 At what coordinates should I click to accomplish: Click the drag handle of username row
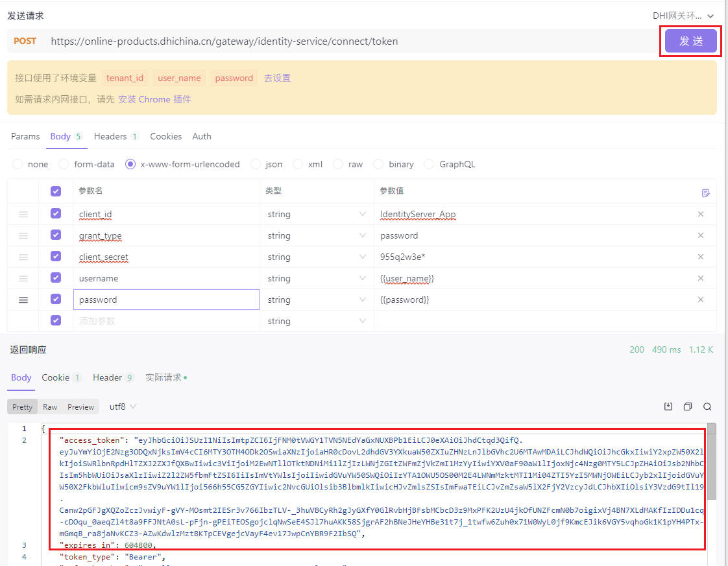(x=23, y=278)
